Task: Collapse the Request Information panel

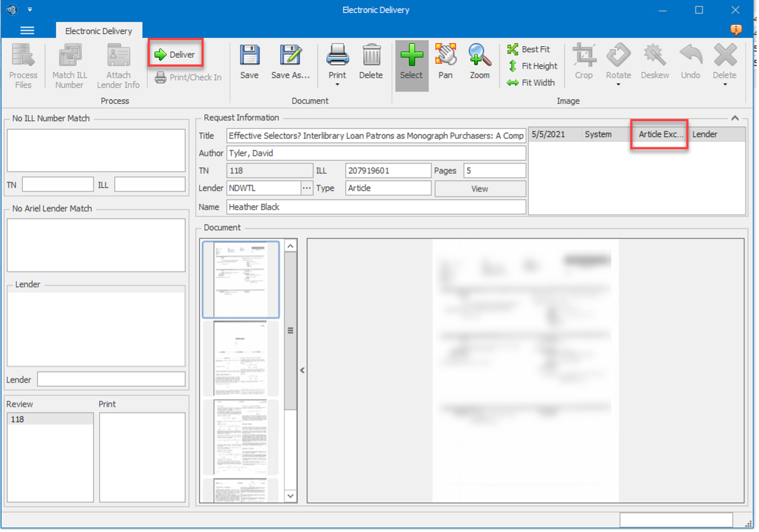Action: (x=735, y=118)
